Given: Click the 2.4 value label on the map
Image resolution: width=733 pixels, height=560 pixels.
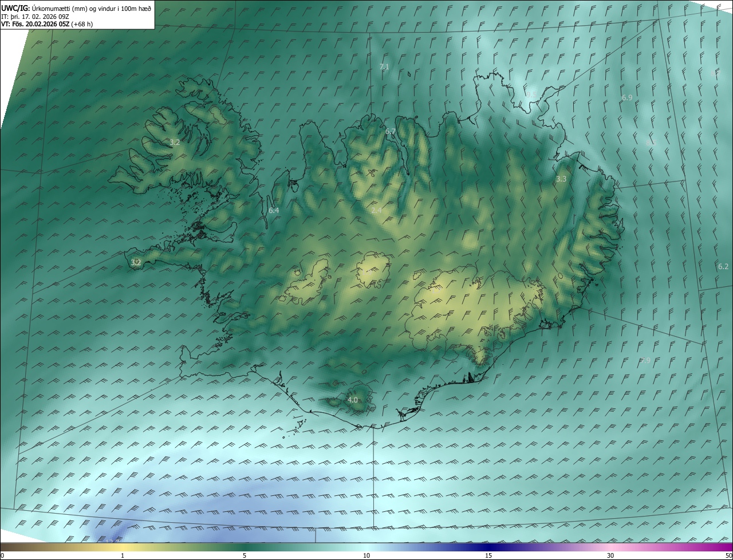Looking at the screenshot, I should coord(376,211).
